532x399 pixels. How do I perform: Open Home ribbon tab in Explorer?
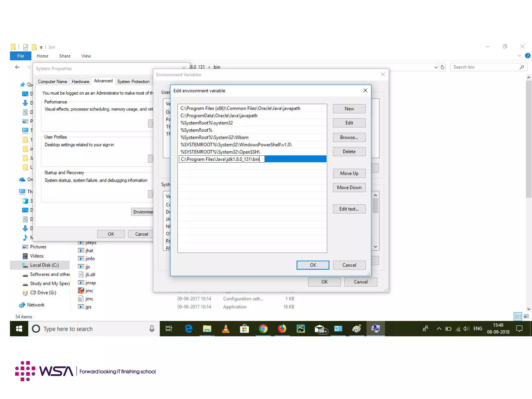point(42,56)
